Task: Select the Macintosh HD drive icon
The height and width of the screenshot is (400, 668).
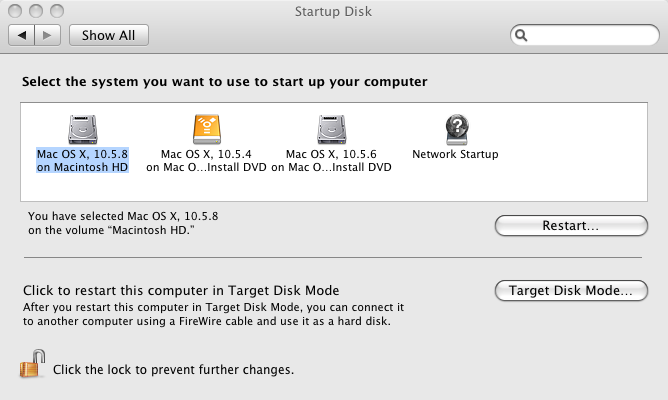Action: pyautogui.click(x=83, y=129)
